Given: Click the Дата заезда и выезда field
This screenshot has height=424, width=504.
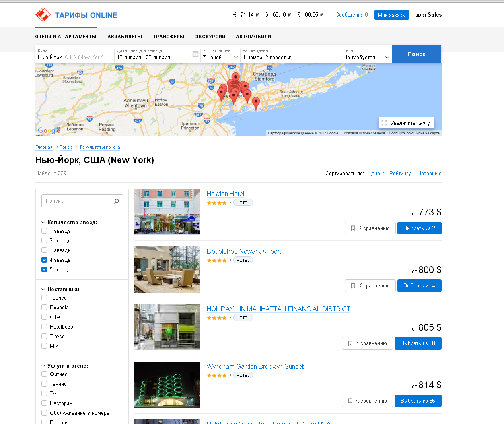Looking at the screenshot, I should click(x=157, y=54).
